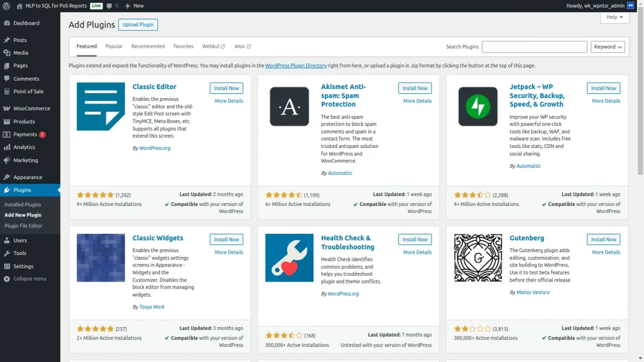644x362 pixels.
Task: Click the Search Plugins input field
Action: pos(534,47)
